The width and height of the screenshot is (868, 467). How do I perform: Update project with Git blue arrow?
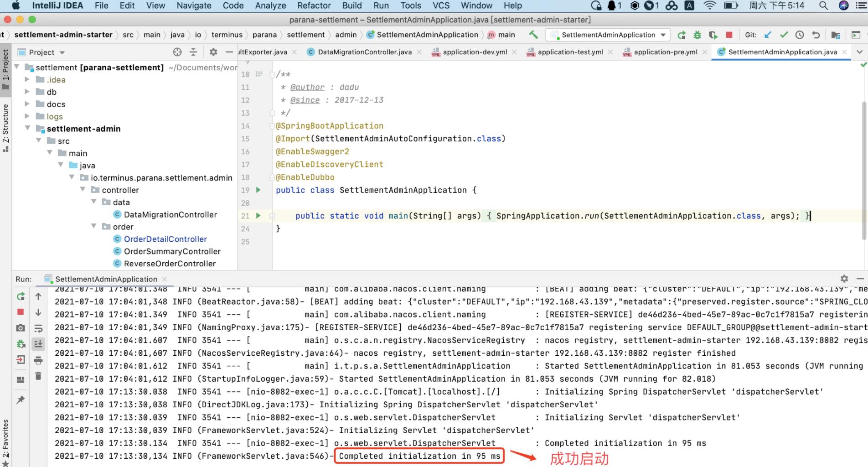click(768, 35)
